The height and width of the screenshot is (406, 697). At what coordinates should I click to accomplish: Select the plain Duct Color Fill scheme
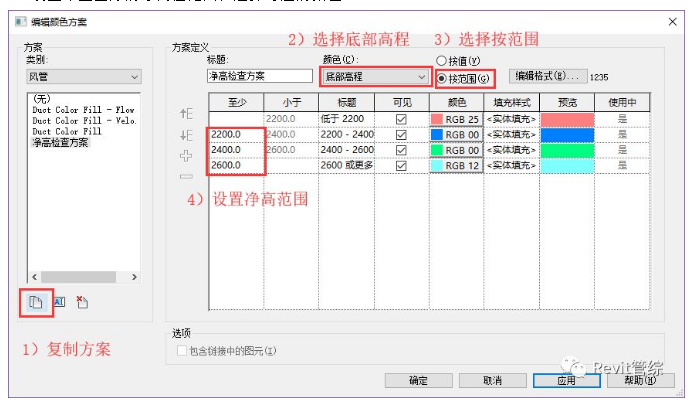point(67,132)
